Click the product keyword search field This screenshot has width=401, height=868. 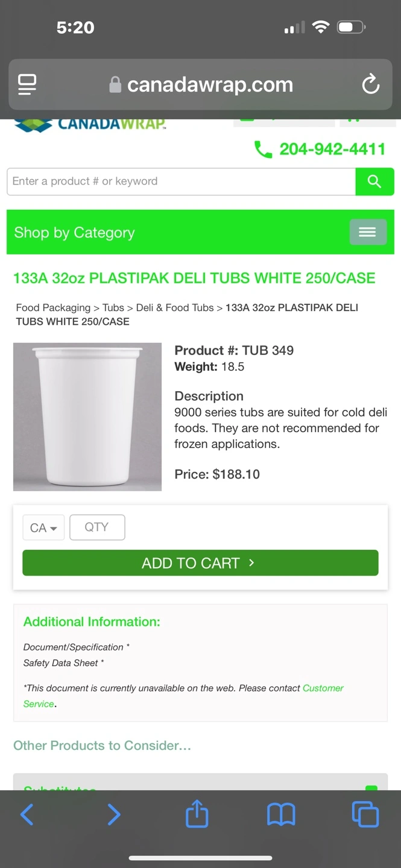pos(181,181)
